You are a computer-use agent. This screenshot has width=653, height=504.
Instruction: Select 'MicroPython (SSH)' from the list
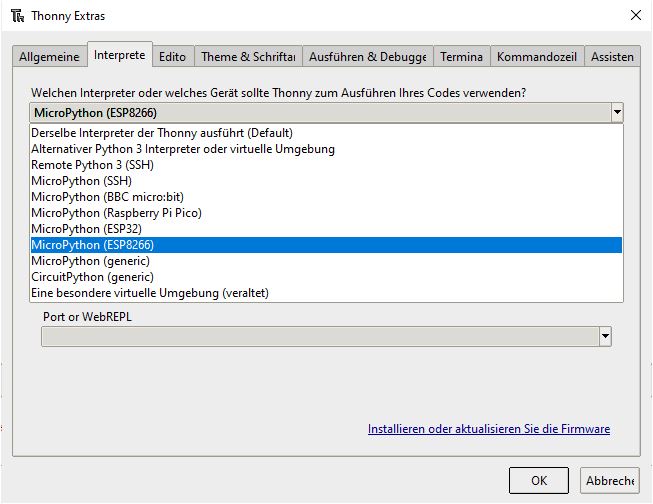326,181
